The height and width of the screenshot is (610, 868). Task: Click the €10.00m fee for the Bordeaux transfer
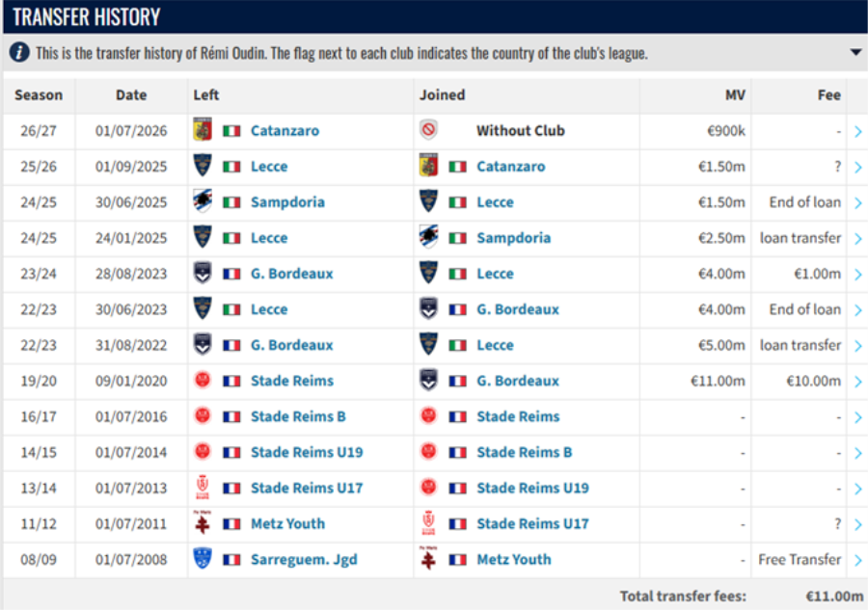coord(813,381)
